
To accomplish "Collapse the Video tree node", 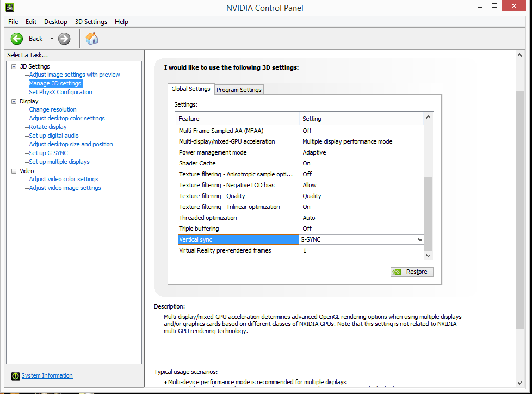I will click(x=14, y=171).
